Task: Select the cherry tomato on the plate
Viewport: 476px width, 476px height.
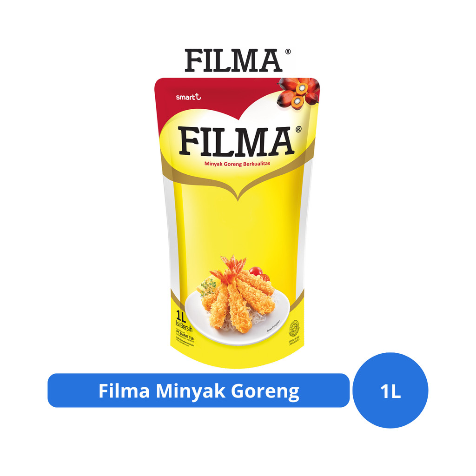Action: 256,271
